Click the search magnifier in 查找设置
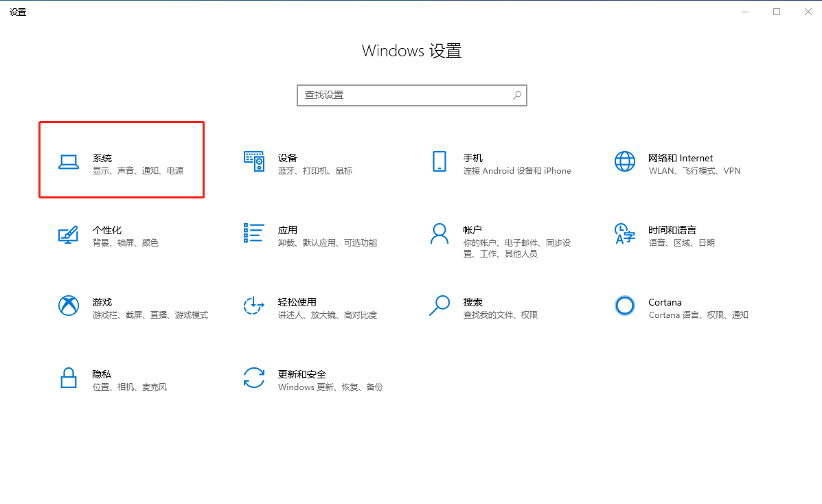 pyautogui.click(x=516, y=95)
